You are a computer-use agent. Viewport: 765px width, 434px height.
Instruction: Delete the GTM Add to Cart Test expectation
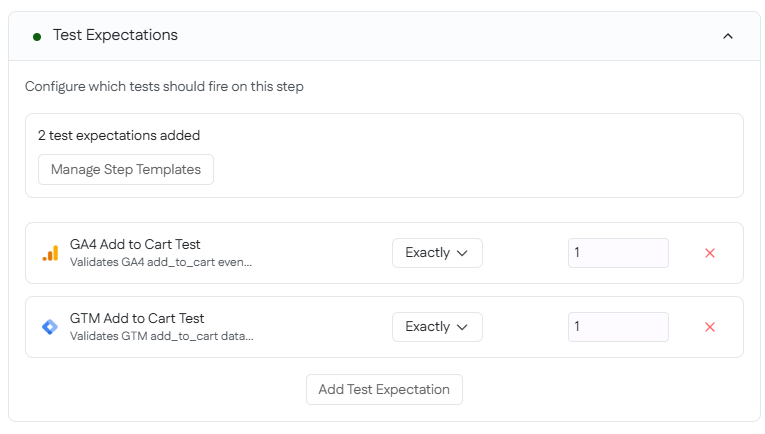tap(710, 327)
